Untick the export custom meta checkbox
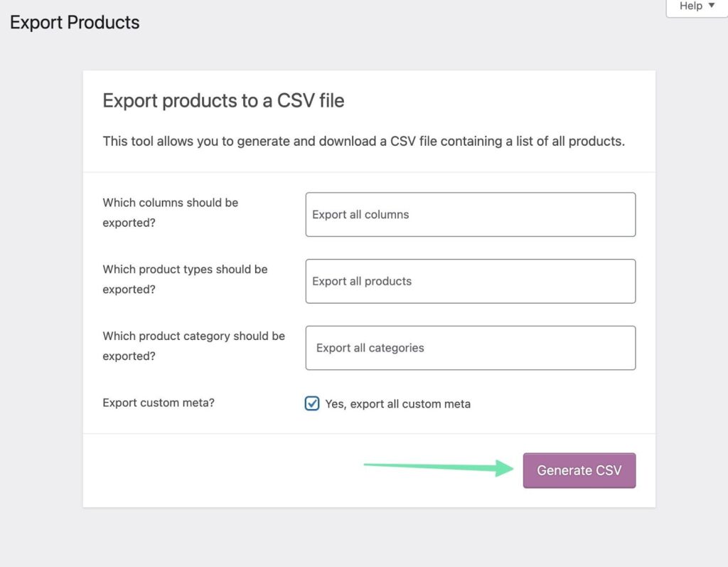Screen dimensions: 728x567 tap(312, 403)
